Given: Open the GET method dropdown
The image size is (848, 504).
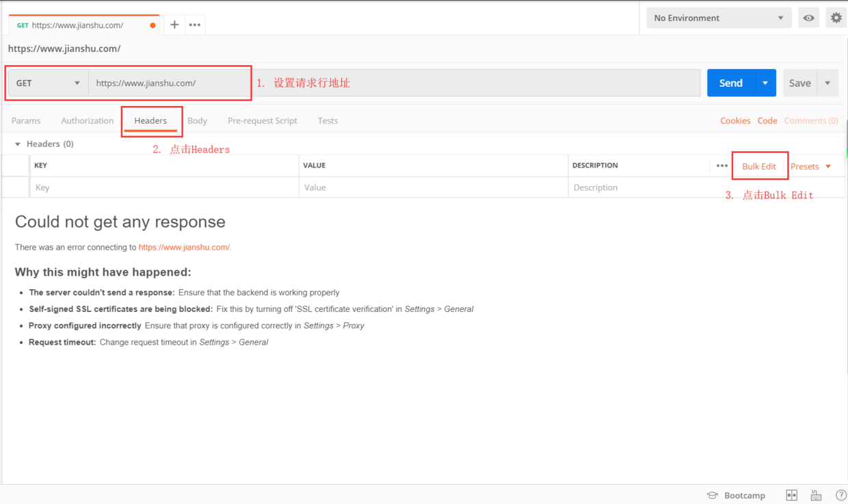Looking at the screenshot, I should click(x=48, y=83).
